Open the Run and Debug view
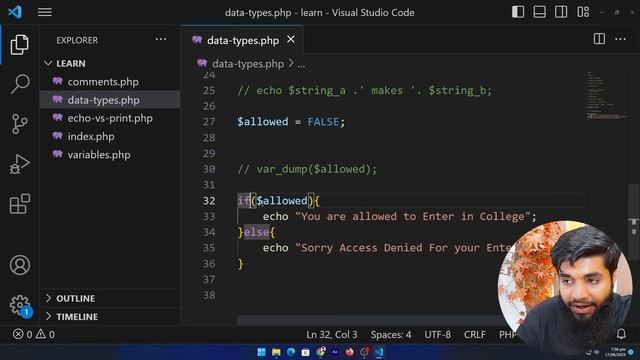The image size is (640, 360). coord(20,164)
